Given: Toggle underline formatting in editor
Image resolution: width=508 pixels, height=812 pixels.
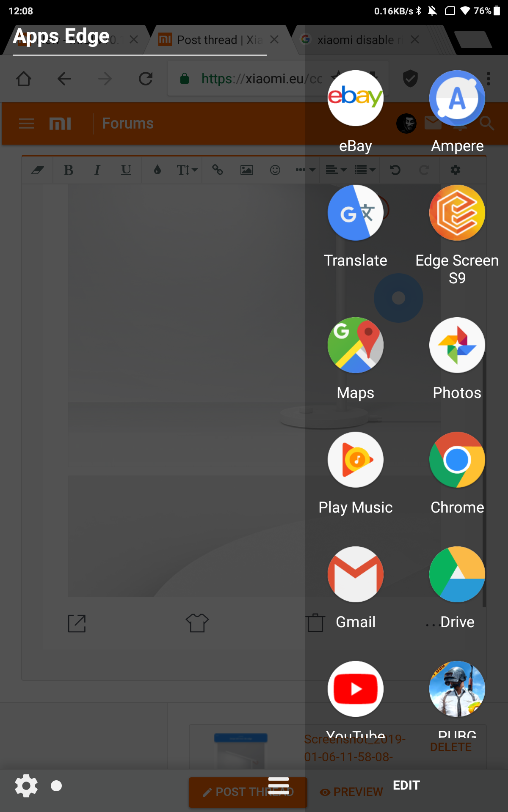Looking at the screenshot, I should pyautogui.click(x=126, y=170).
